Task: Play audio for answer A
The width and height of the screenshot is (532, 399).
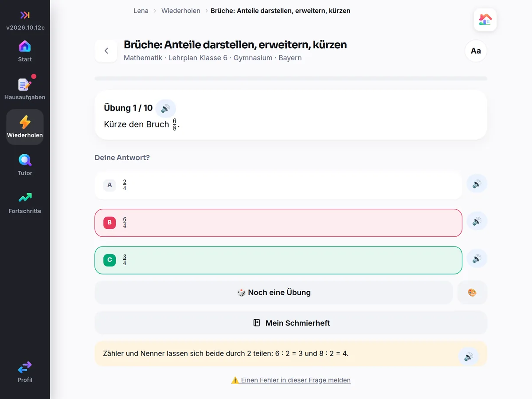Action: point(477,184)
